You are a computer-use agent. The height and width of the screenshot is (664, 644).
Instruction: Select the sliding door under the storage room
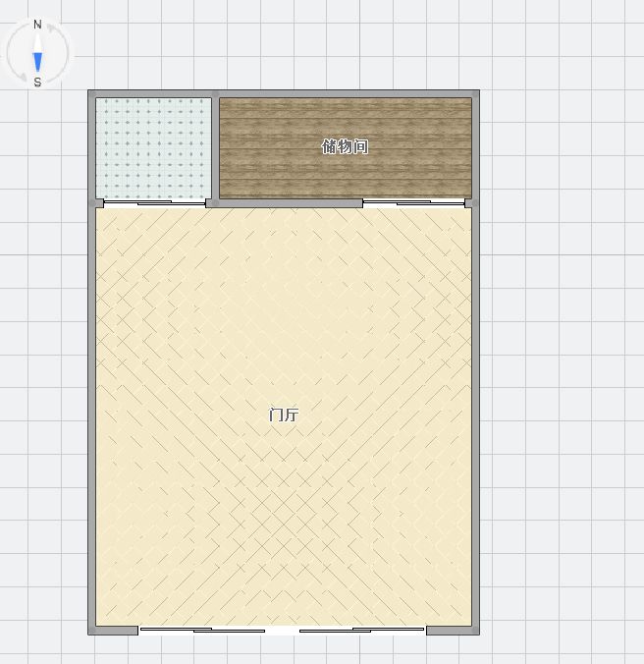tap(413, 203)
